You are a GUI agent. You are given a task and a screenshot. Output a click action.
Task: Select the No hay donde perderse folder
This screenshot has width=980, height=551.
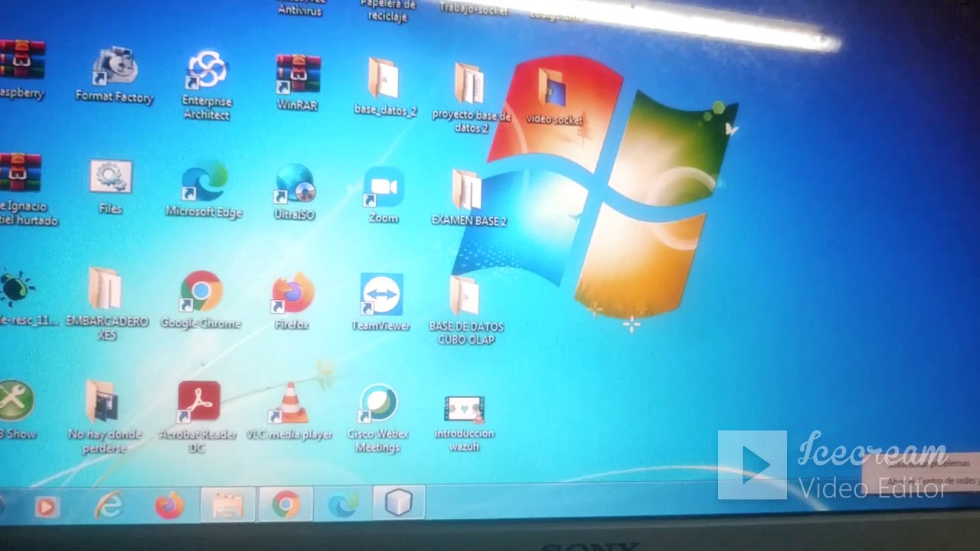point(105,417)
